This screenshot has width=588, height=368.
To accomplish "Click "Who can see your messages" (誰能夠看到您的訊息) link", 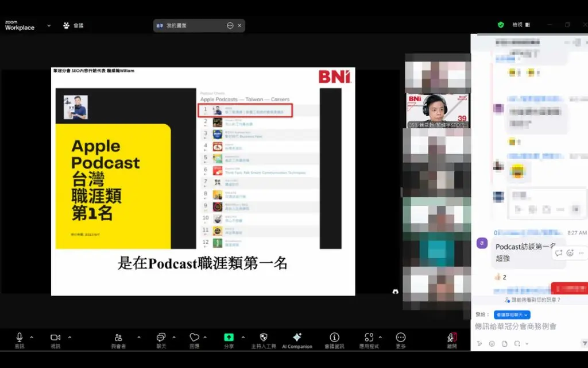I will point(532,300).
